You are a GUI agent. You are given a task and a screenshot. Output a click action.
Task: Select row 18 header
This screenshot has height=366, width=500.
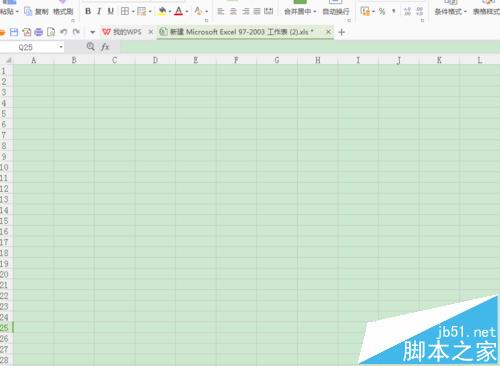tap(6, 253)
